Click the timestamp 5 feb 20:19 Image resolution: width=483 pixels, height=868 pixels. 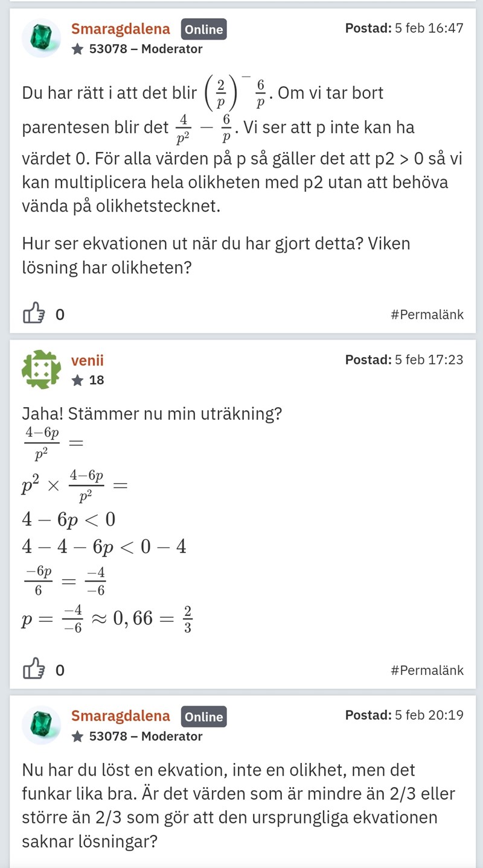[x=429, y=715]
